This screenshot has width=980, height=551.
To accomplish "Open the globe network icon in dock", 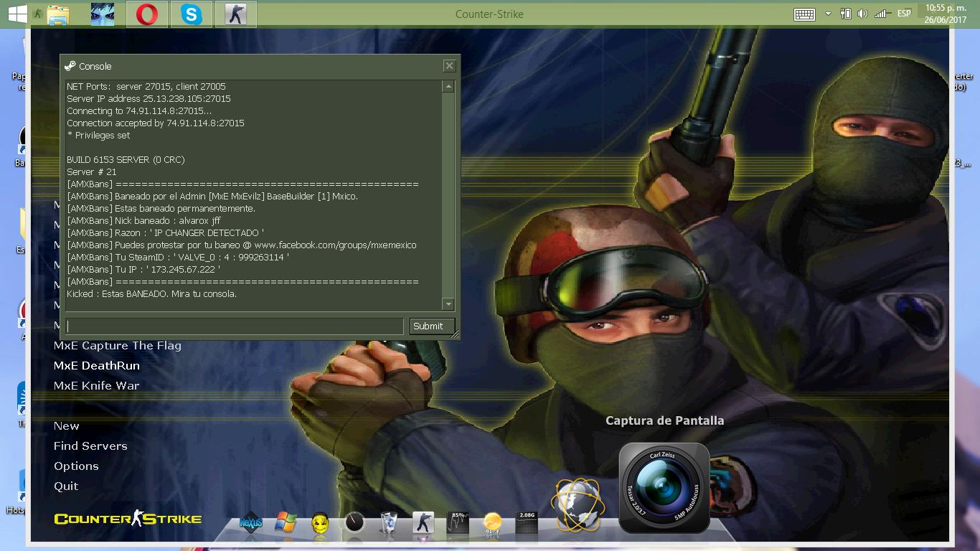I will (x=578, y=506).
